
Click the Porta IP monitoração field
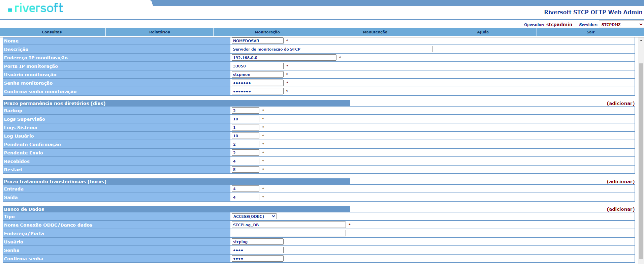[258, 66]
